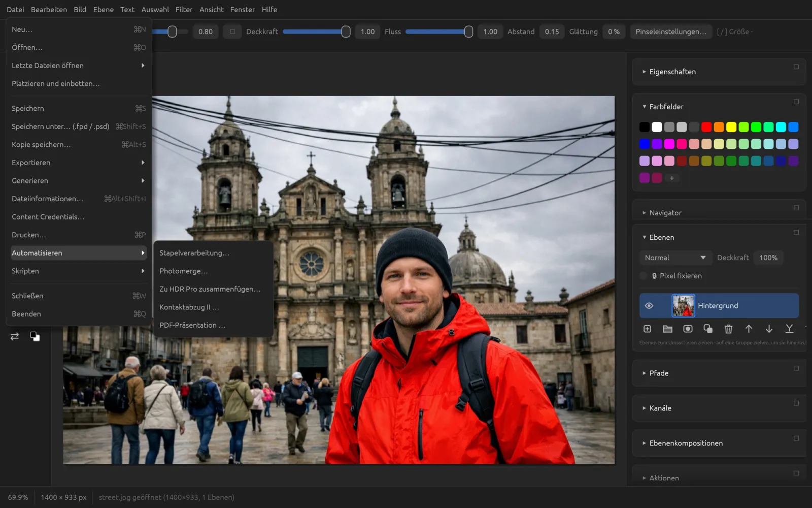
Task: Click Speichern in the Datei menu
Action: 79,109
